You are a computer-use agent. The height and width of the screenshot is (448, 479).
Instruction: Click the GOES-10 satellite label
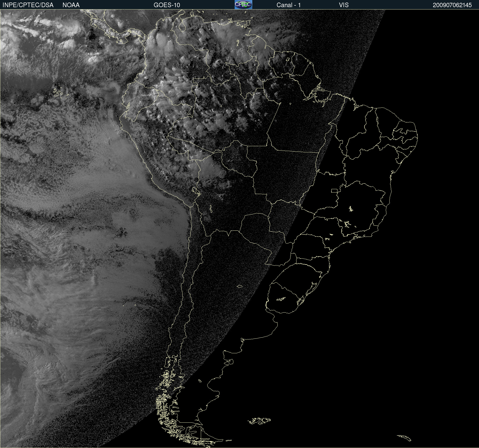click(x=167, y=5)
